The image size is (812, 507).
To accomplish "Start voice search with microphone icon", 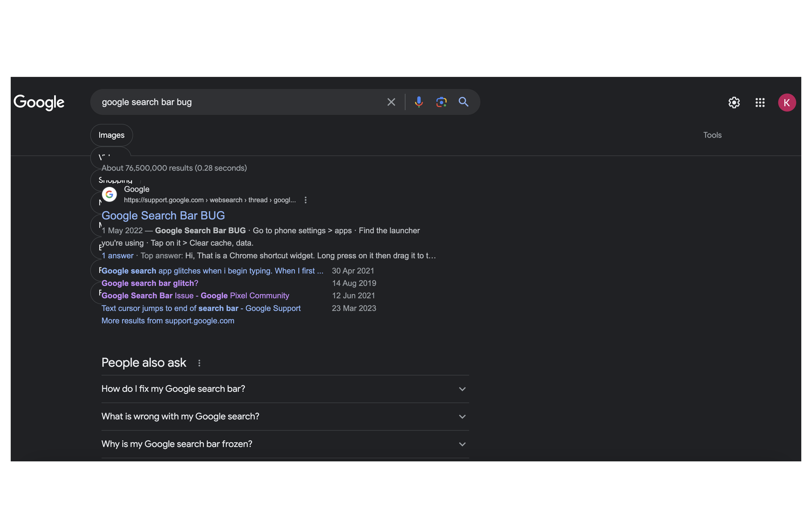I will 418,102.
